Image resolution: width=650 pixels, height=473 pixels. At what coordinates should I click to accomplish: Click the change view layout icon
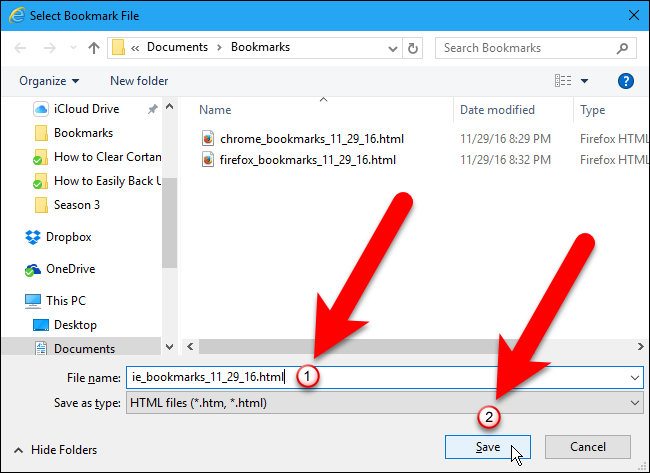pyautogui.click(x=563, y=80)
